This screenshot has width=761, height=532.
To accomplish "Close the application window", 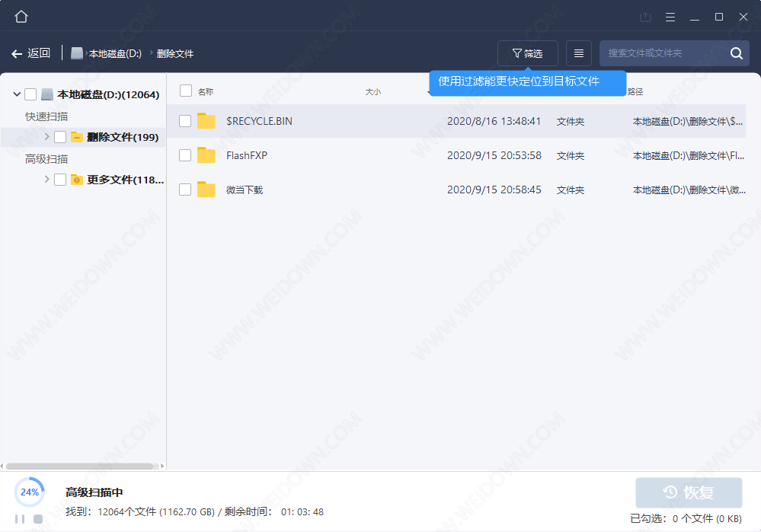I will point(743,17).
